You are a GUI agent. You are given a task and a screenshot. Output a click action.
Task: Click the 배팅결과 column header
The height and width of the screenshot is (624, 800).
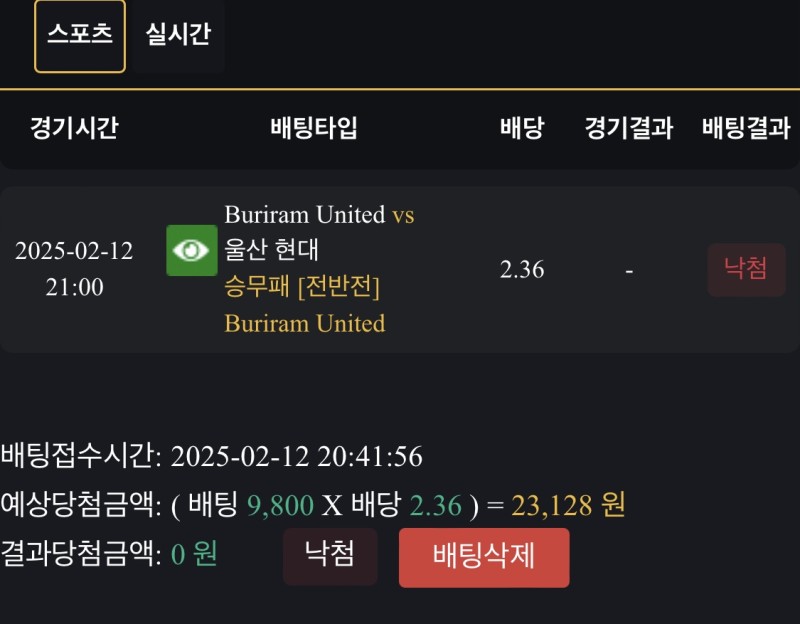[x=746, y=128]
